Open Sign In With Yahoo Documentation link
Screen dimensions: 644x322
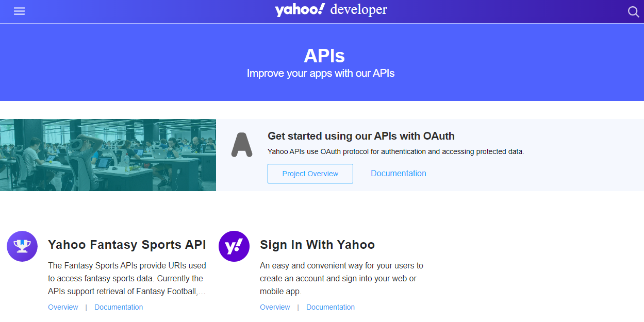click(331, 307)
